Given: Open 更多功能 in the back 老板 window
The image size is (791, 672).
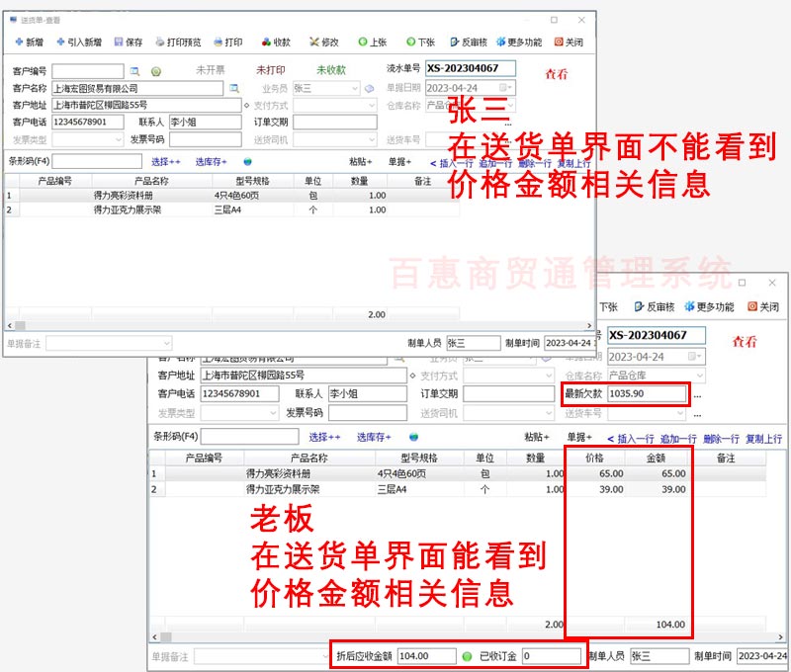Looking at the screenshot, I should click(x=709, y=306).
